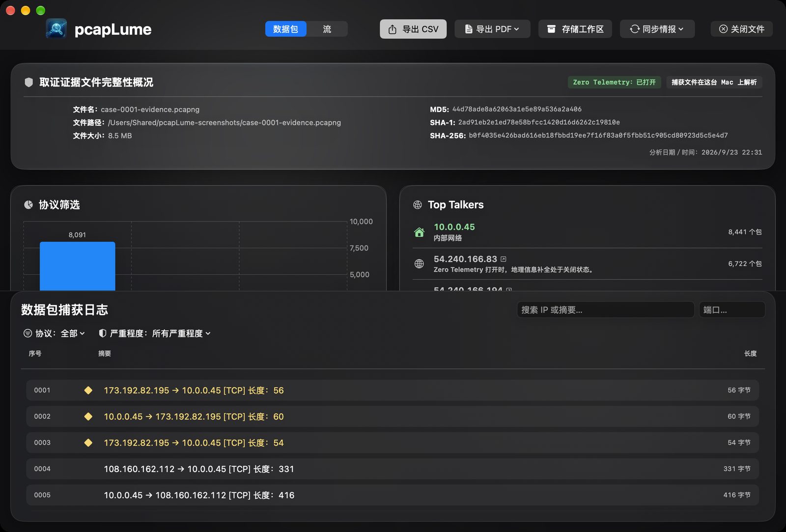Click the 长度 column header
The image size is (786, 532).
pos(750,354)
